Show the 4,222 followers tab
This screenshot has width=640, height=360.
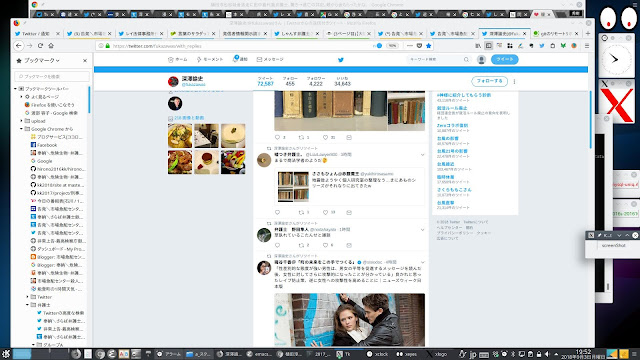[x=316, y=81]
